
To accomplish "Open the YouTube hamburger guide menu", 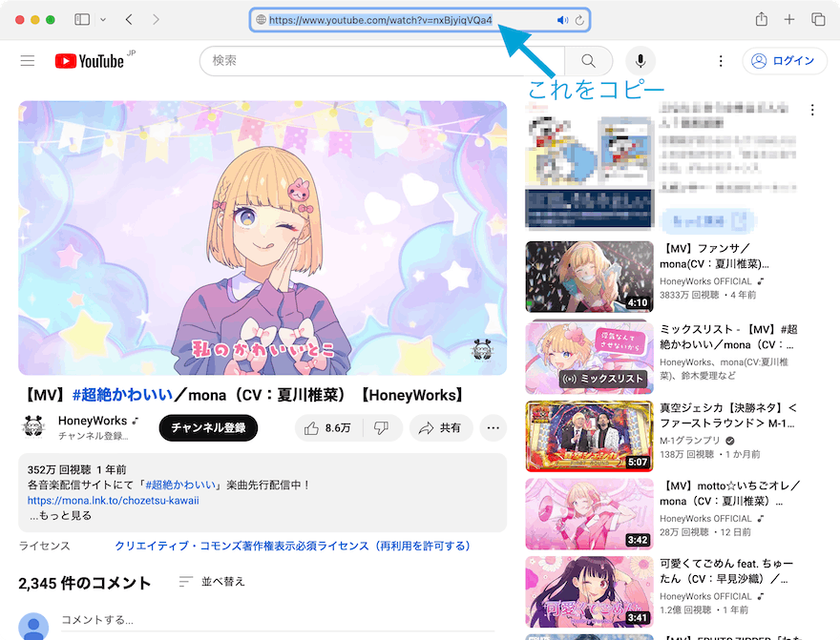I will tap(28, 60).
